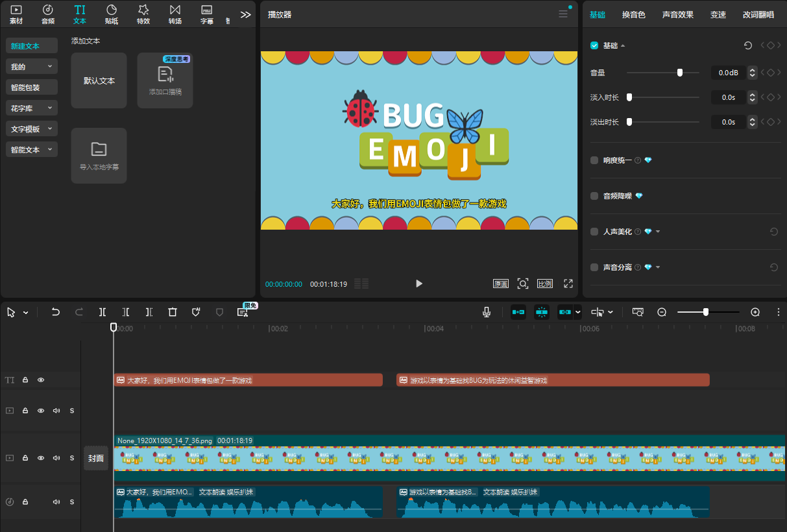
Task: Expand more top toolbar tabs with chevrons
Action: (245, 14)
